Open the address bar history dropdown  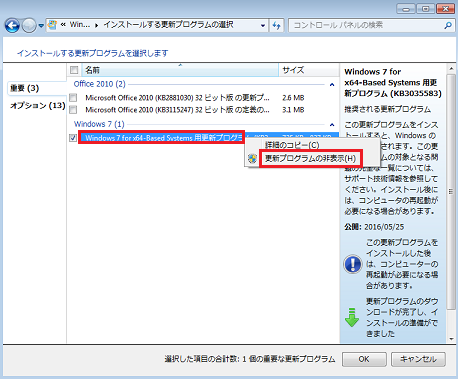click(x=263, y=25)
